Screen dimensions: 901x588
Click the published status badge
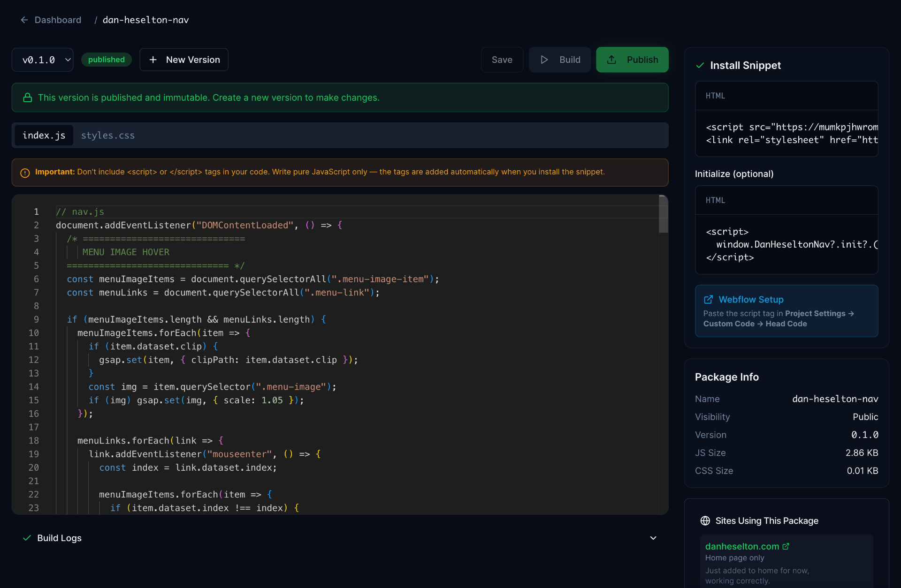(x=107, y=60)
